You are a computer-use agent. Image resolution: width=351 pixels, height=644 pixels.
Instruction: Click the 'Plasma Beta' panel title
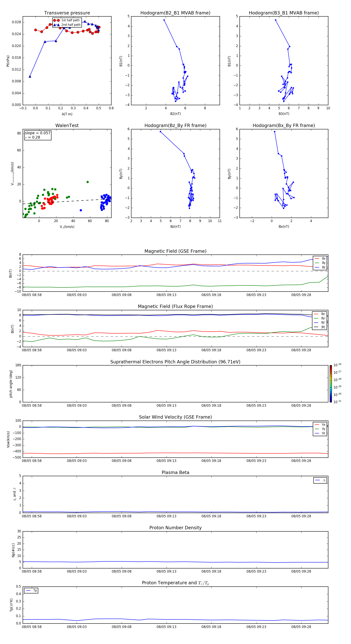[175, 472]
